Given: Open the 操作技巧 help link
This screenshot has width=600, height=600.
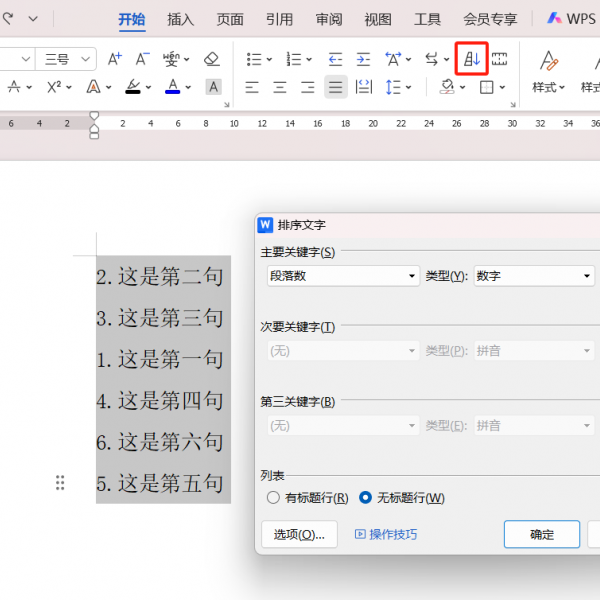Looking at the screenshot, I should tap(386, 534).
